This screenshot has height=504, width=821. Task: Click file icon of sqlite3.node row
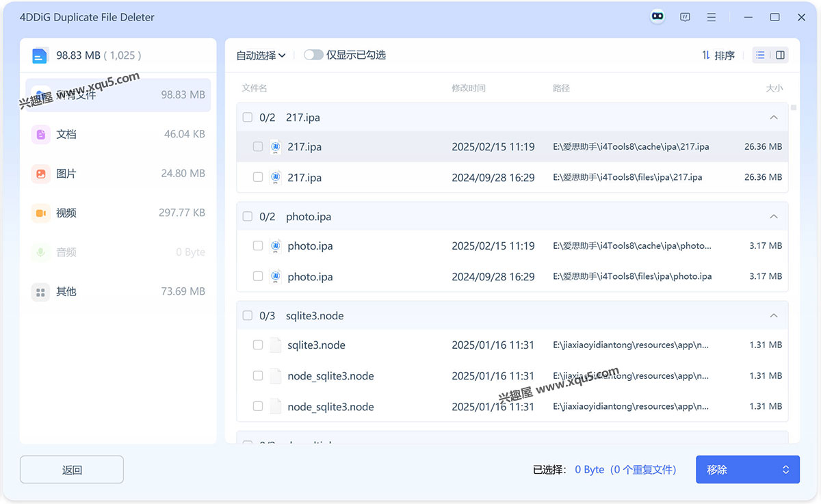[276, 345]
